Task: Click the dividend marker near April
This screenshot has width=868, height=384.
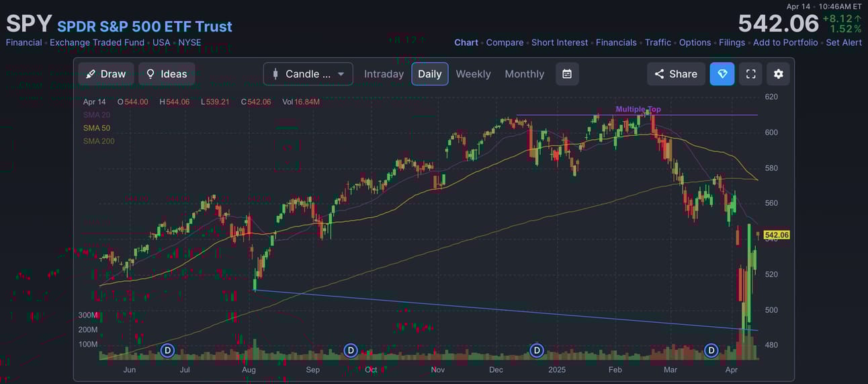Action: (711, 350)
